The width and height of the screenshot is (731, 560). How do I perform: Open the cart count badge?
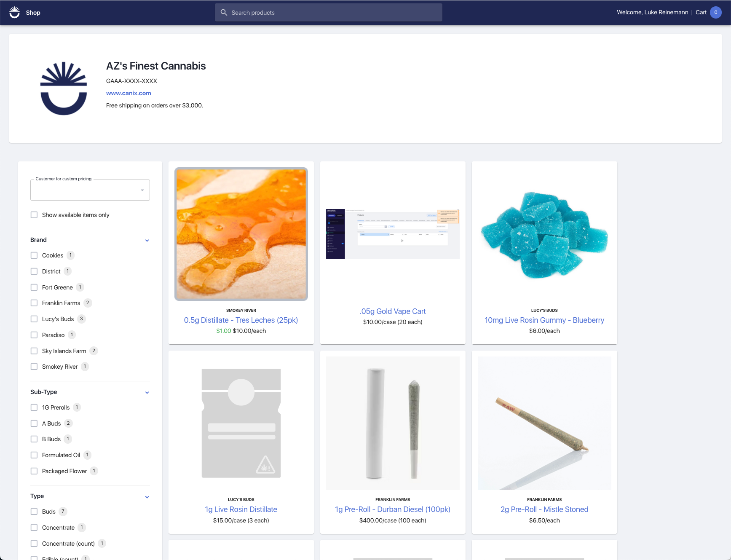[x=715, y=13]
